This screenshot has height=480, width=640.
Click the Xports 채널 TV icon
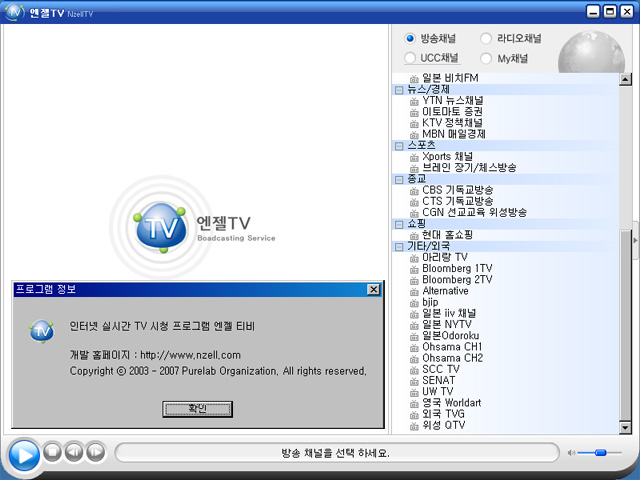pyautogui.click(x=414, y=157)
